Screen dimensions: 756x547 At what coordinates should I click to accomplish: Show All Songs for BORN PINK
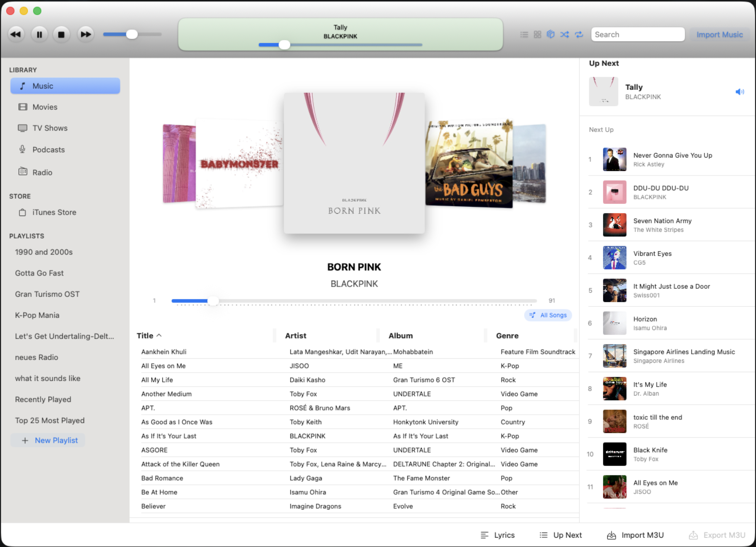click(x=548, y=315)
